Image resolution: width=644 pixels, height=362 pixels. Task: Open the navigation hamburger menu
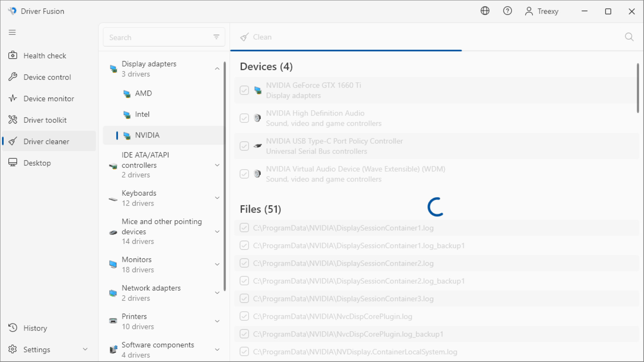[x=12, y=32]
